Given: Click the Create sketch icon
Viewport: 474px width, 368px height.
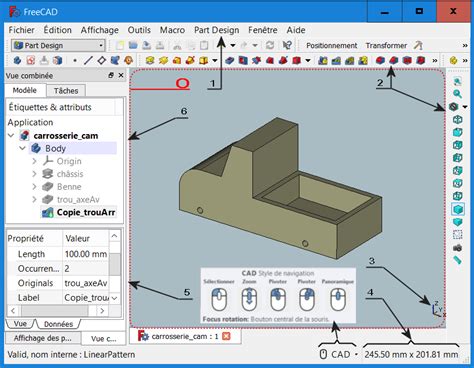Looking at the screenshot, I should pyautogui.click(x=31, y=60).
